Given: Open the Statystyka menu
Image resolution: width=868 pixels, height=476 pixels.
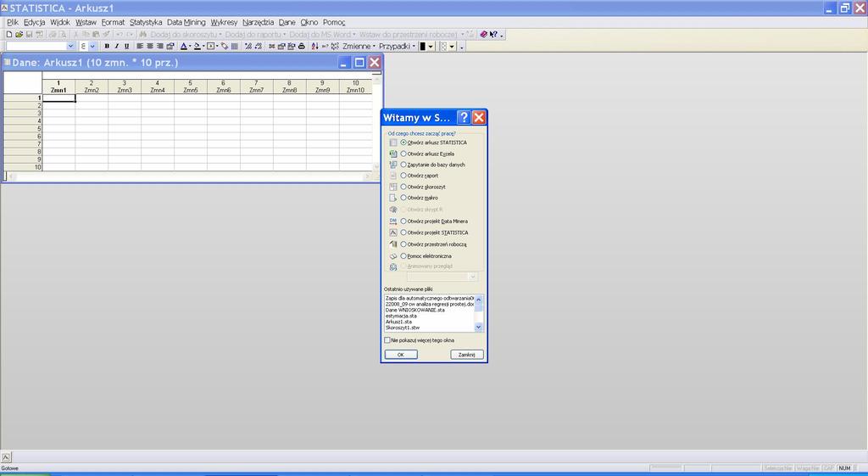Looking at the screenshot, I should point(146,22).
